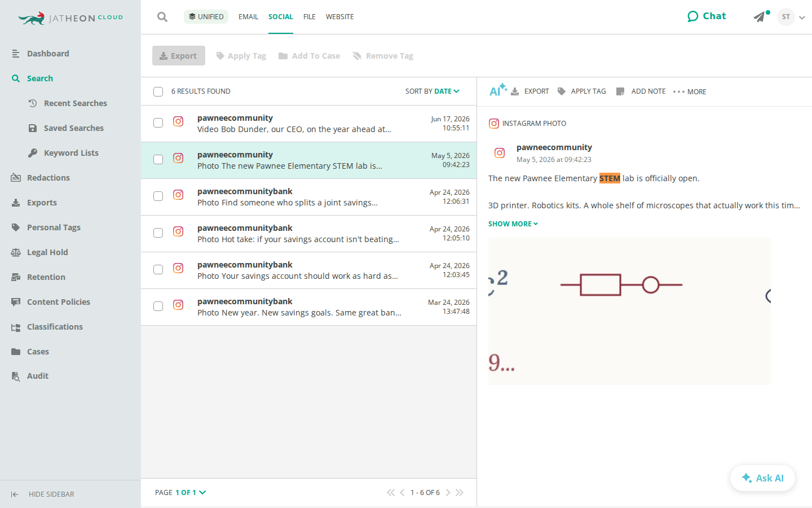Click the magnifier search icon in top bar
The image size is (812, 508).
coord(162,17)
